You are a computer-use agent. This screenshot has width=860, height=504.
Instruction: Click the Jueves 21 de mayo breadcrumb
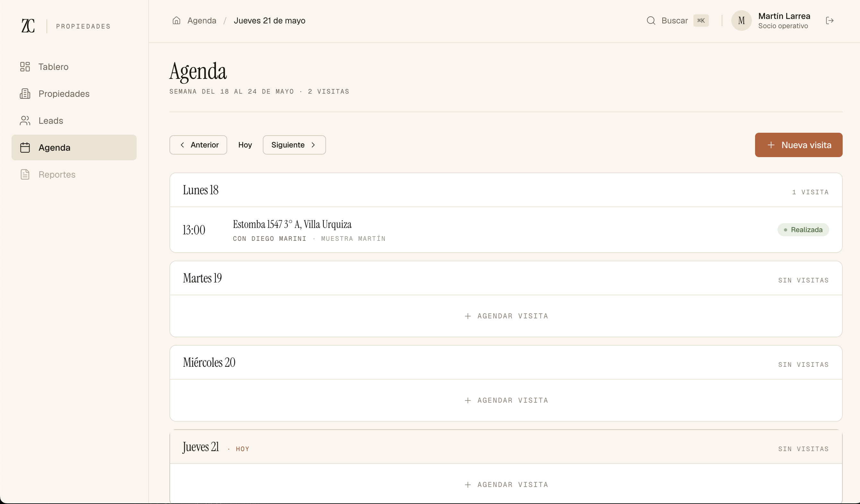[269, 21]
